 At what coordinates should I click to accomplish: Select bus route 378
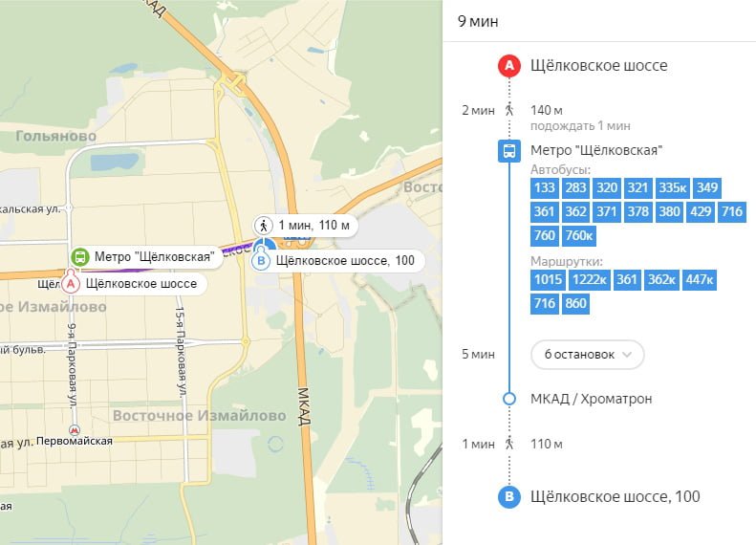click(637, 211)
